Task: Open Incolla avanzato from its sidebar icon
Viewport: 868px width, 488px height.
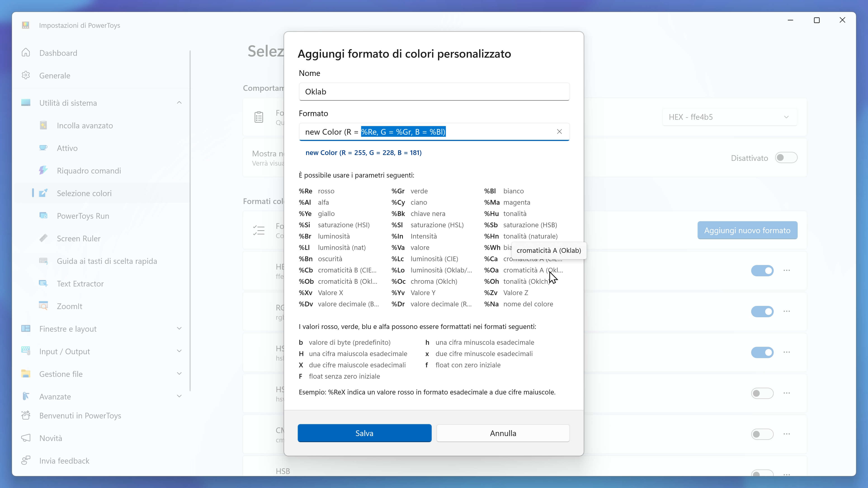Action: (43, 125)
